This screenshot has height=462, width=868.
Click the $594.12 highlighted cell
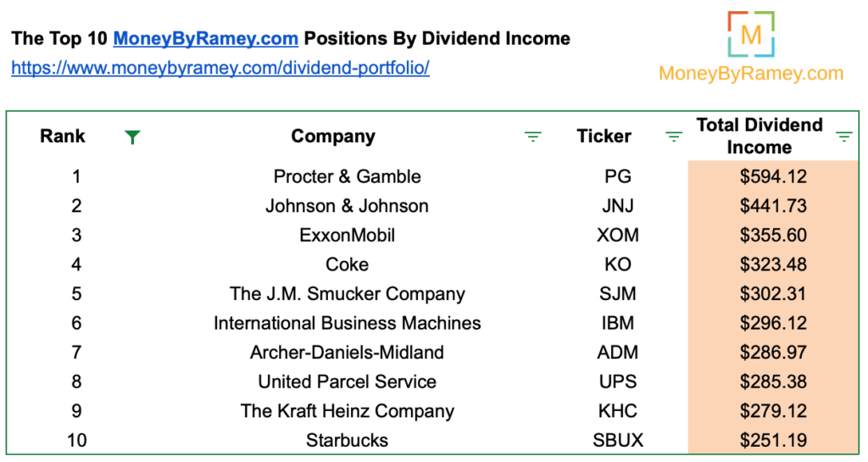coord(773,176)
